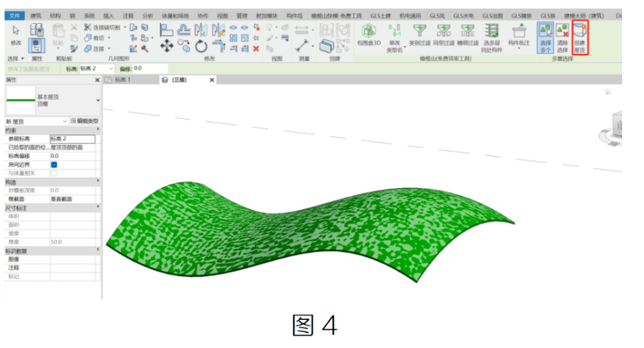Image resolution: width=644 pixels, height=348 pixels.
Task: Switch to the 建筑 ribbon tab
Action: pyautogui.click(x=36, y=16)
